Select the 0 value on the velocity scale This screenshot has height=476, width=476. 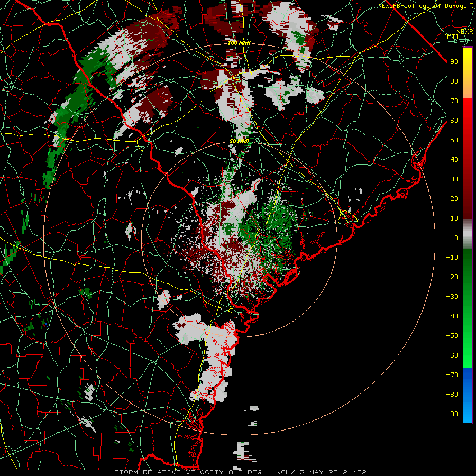pos(456,237)
